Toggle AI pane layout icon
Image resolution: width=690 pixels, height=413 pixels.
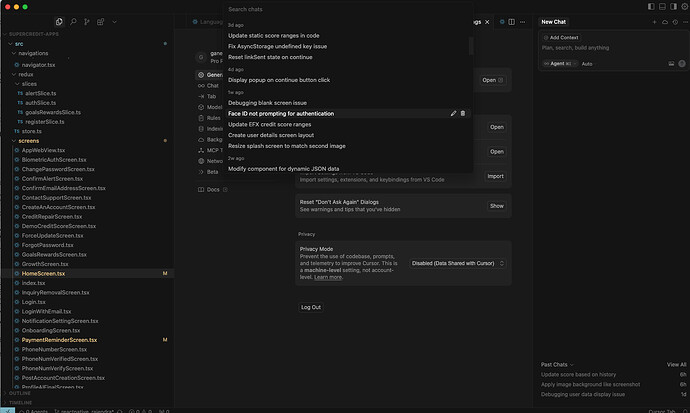674,7
